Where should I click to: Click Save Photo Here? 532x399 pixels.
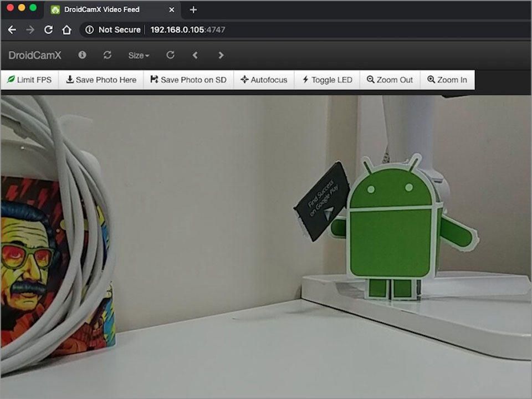tap(101, 80)
